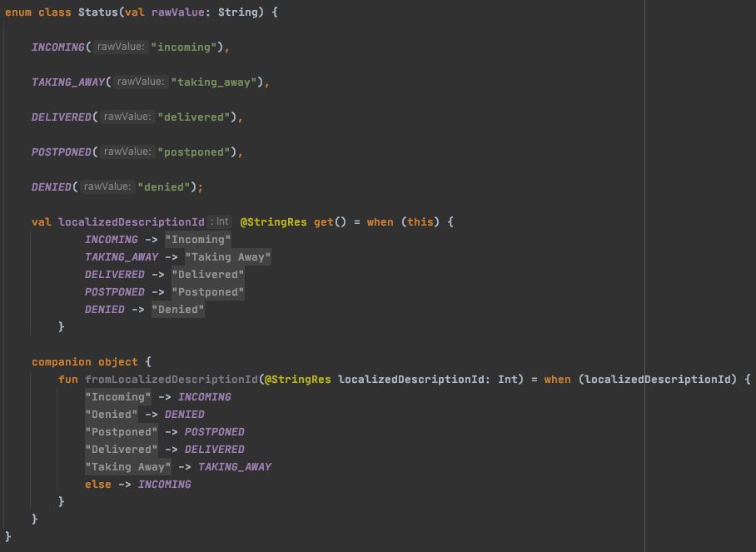Image resolution: width=756 pixels, height=552 pixels.
Task: Click the 'companion' keyword
Action: (61, 362)
